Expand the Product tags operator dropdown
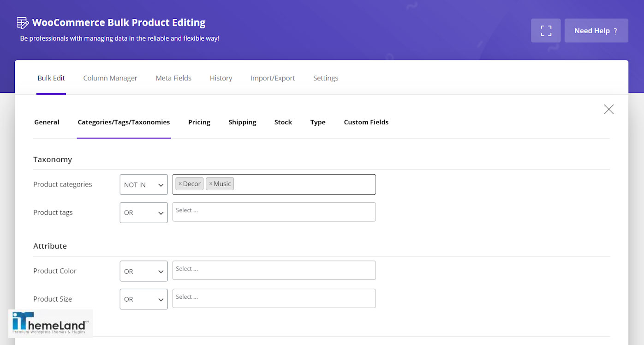This screenshot has width=644, height=345. click(x=143, y=213)
